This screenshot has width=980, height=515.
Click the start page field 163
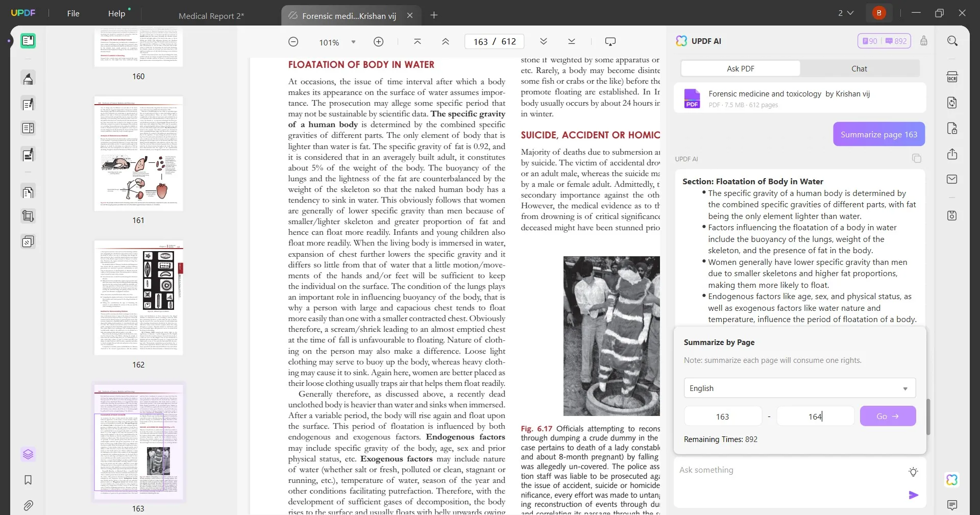[x=723, y=416]
